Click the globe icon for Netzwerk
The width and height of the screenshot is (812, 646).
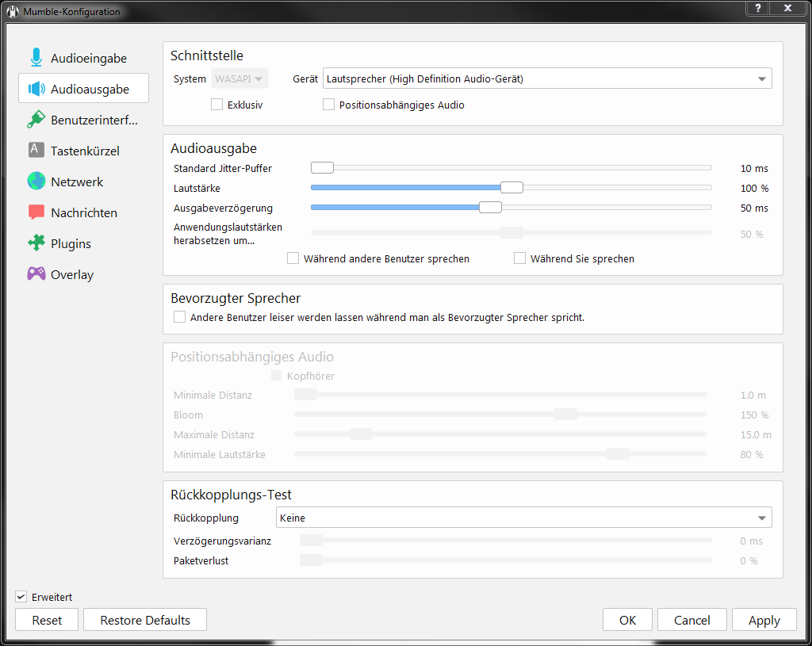pyautogui.click(x=36, y=182)
